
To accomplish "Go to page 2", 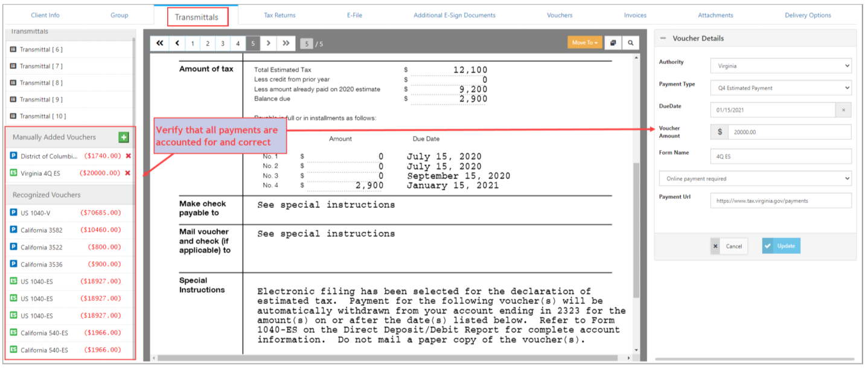I will coord(208,44).
